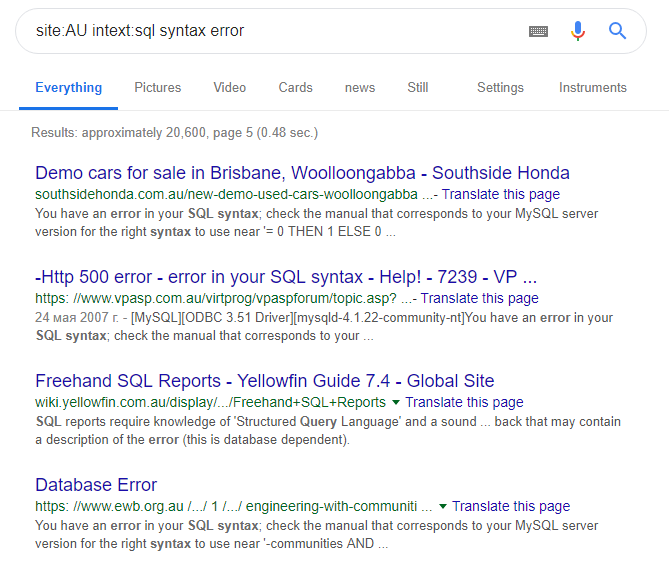Click the vpasp.com.au topic.asp URL
The height and width of the screenshot is (576, 669).
pos(215,298)
